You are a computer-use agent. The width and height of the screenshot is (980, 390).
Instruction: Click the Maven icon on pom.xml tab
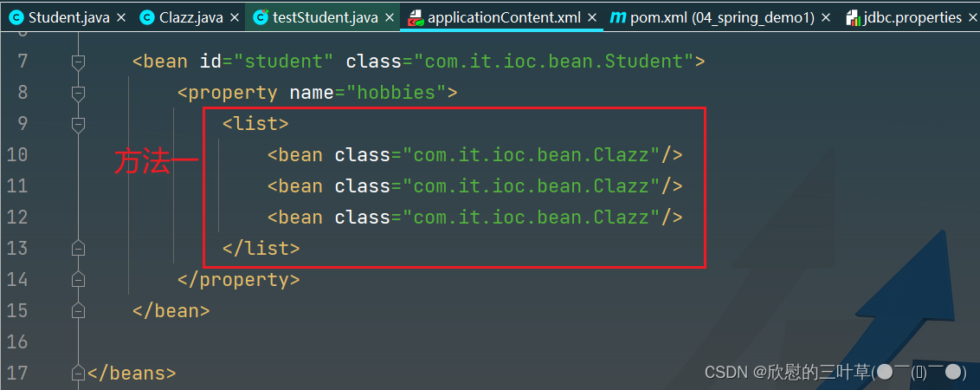(x=617, y=17)
